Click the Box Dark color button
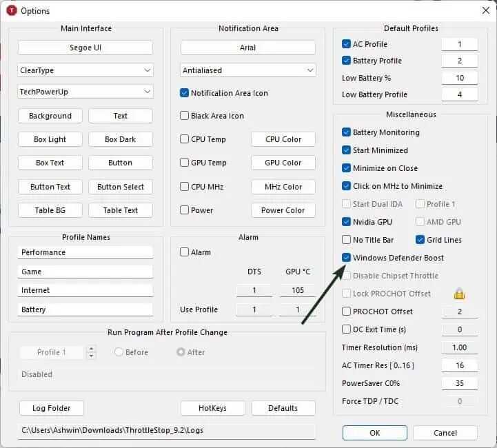Viewport: 497px width, 448px height. click(x=121, y=139)
